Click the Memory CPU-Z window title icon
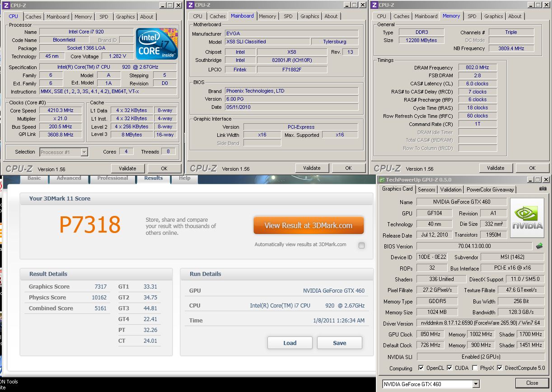Screen dimensions: 552x392 pyautogui.click(x=374, y=5)
